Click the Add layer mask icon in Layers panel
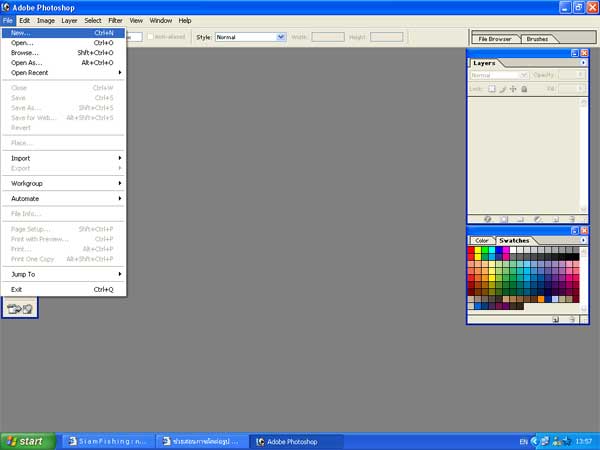 pyautogui.click(x=504, y=219)
